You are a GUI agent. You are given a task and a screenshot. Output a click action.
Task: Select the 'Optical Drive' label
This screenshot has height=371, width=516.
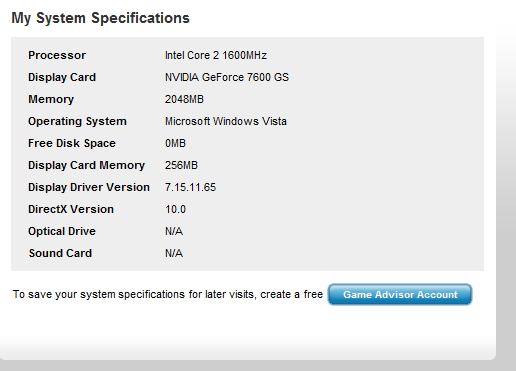(x=62, y=231)
